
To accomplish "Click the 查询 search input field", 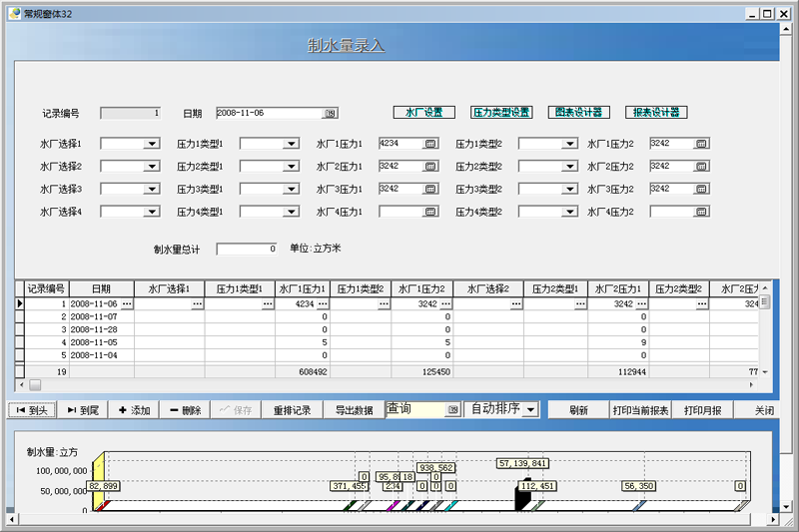I will [x=415, y=409].
